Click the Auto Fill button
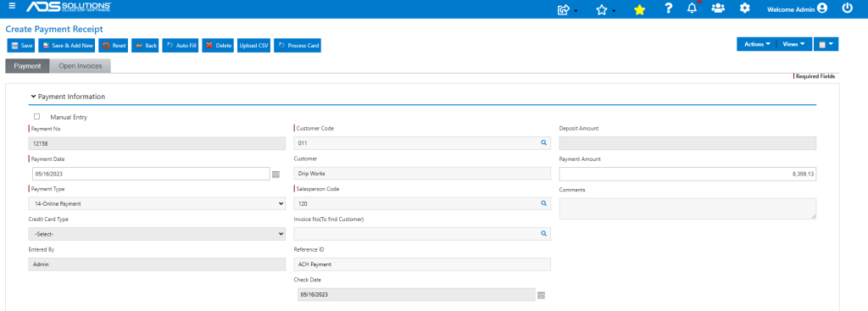Image resolution: width=868 pixels, height=311 pixels. coord(181,46)
